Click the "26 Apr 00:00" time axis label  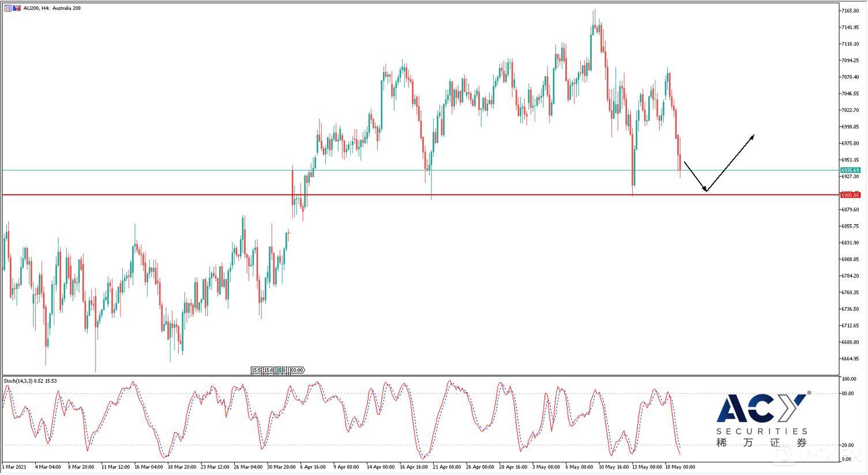(x=480, y=467)
